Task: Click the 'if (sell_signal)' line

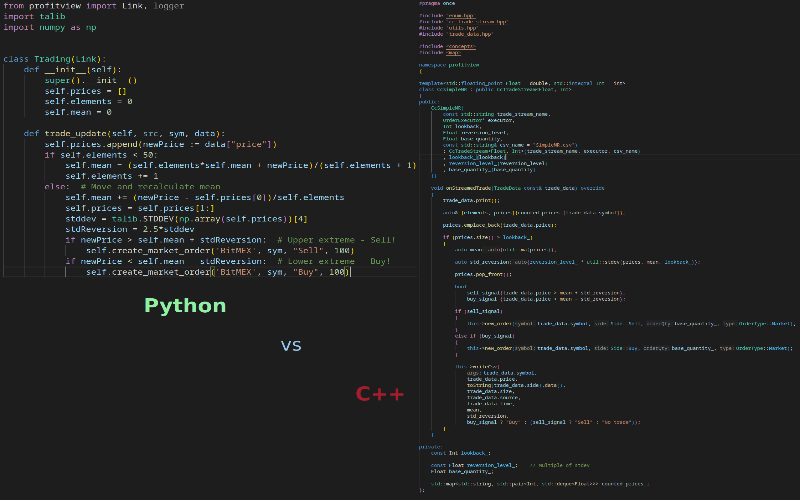Action: pos(479,311)
